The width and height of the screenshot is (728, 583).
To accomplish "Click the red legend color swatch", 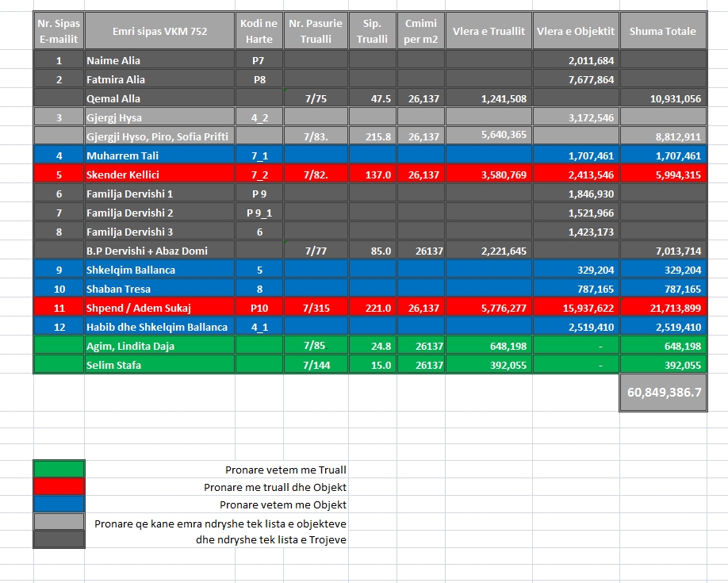I will click(59, 487).
